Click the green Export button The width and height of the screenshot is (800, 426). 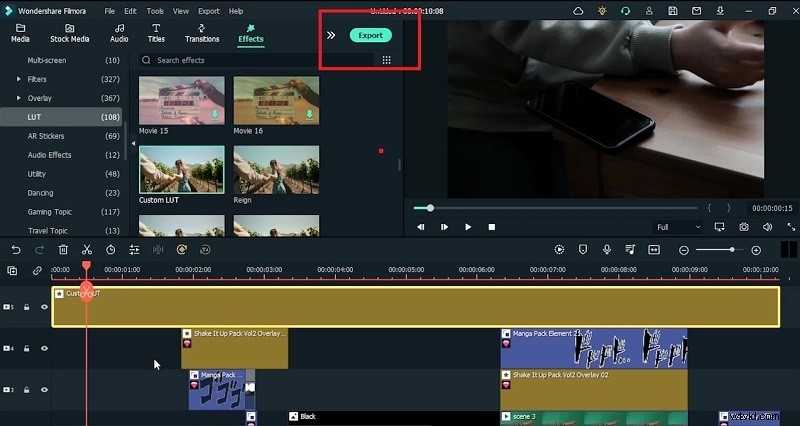(x=371, y=35)
